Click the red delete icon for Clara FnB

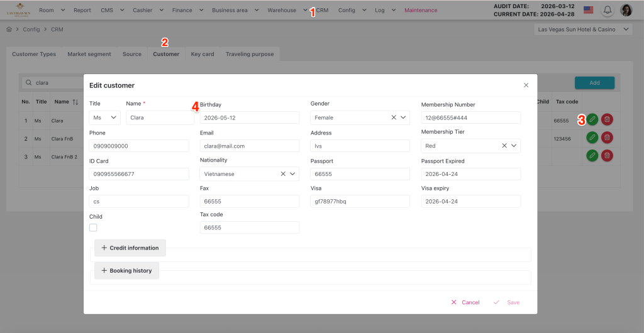(x=607, y=137)
